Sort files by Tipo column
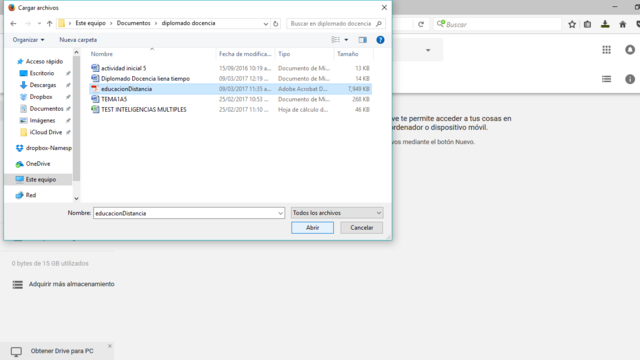 pyautogui.click(x=284, y=54)
